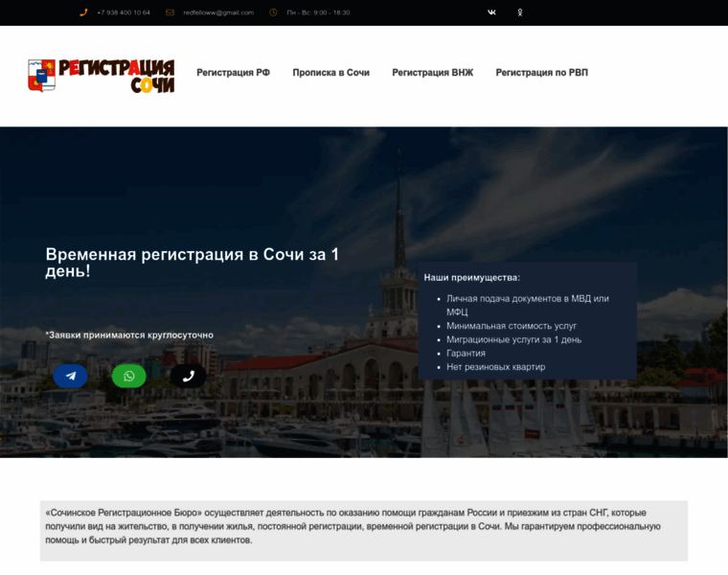Click the Регистрация Сочи logo
This screenshot has width=728, height=575.
[x=102, y=75]
